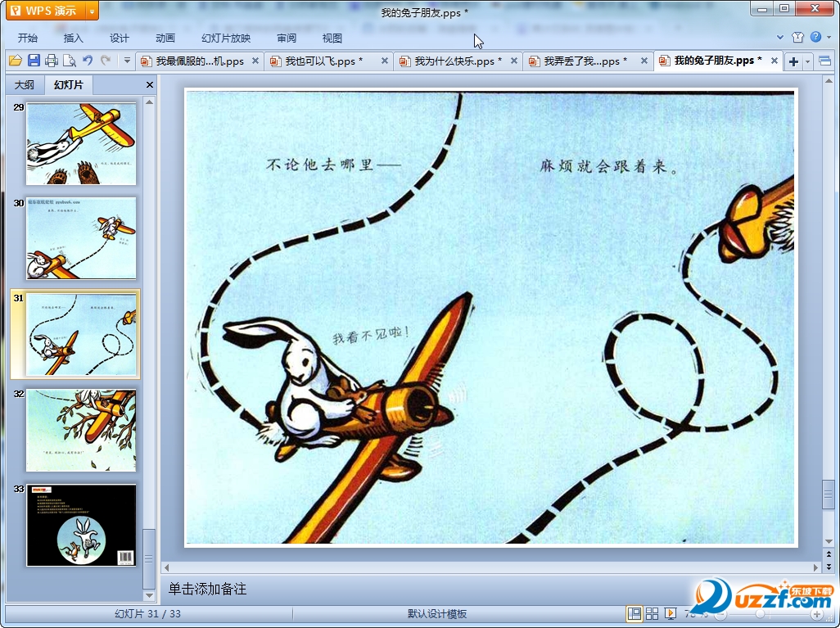
Task: Select slide 29 thumbnail
Action: coord(81,143)
